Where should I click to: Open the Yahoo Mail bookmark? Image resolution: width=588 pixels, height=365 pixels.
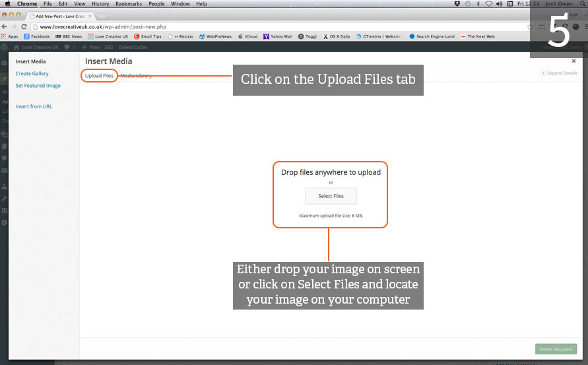(277, 37)
